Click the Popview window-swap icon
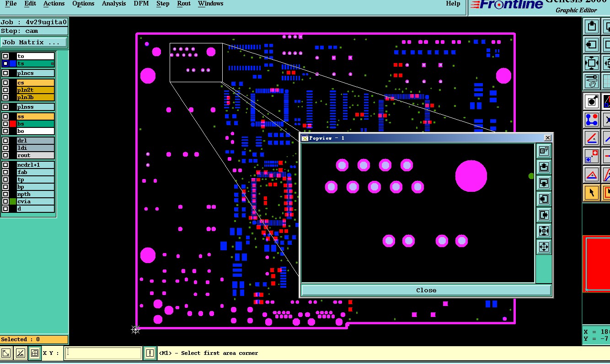 pyautogui.click(x=544, y=151)
